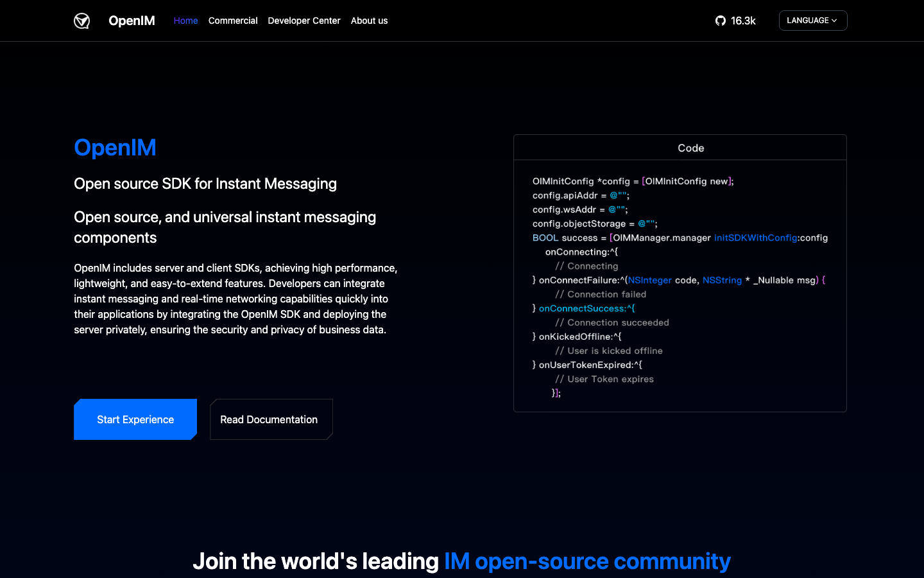Click the '// Connection succeeded' comment
924x578 pixels.
coord(612,322)
